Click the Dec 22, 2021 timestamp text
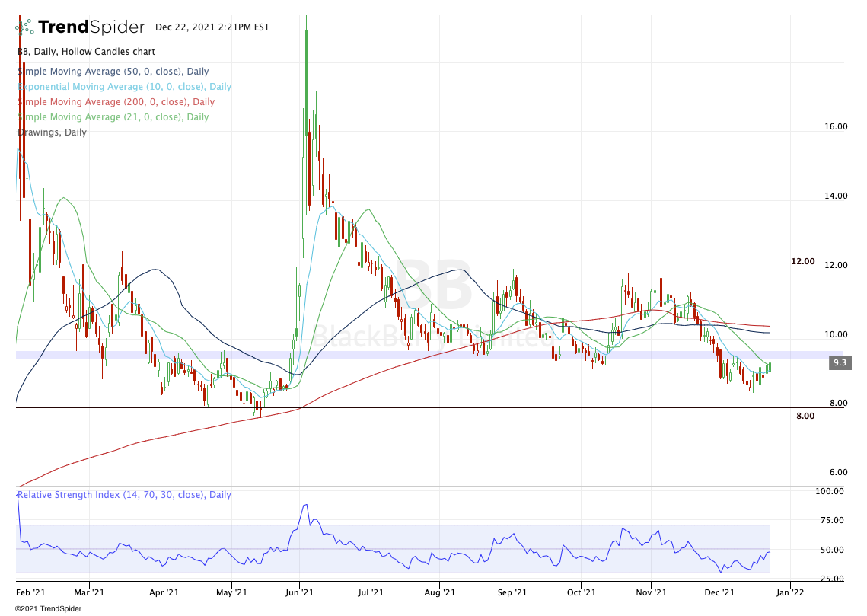The height and width of the screenshot is (616, 867). [x=212, y=27]
